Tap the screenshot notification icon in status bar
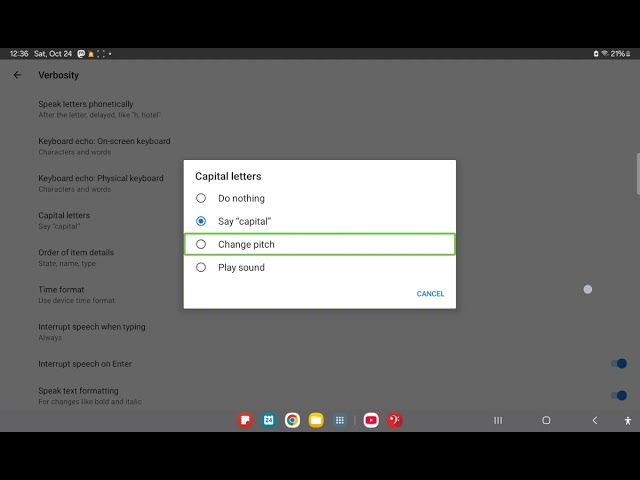Screen dimensions: 640x480 pos(101,54)
